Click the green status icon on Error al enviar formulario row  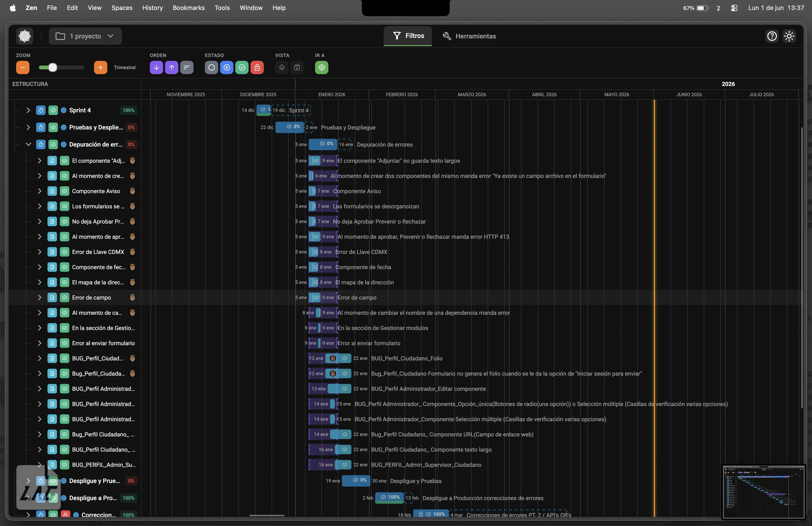(x=65, y=343)
